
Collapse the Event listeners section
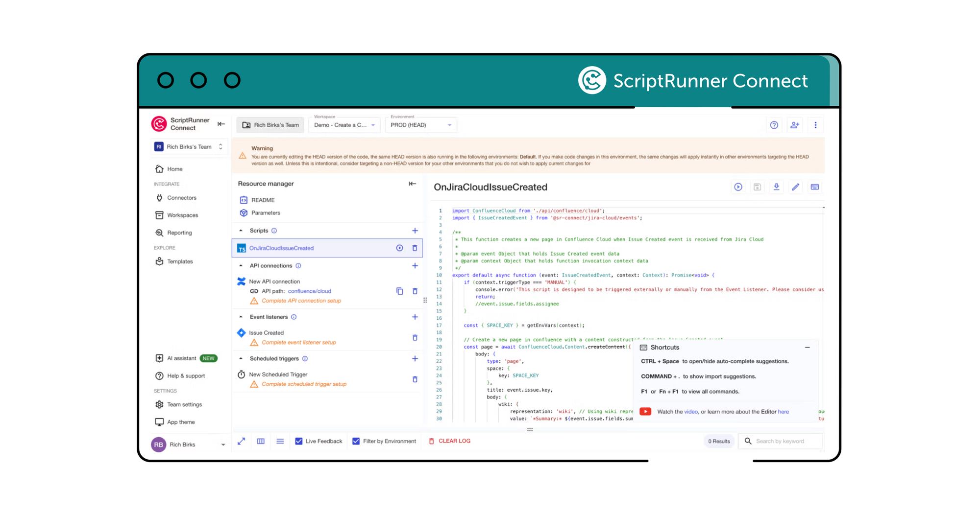click(x=241, y=317)
